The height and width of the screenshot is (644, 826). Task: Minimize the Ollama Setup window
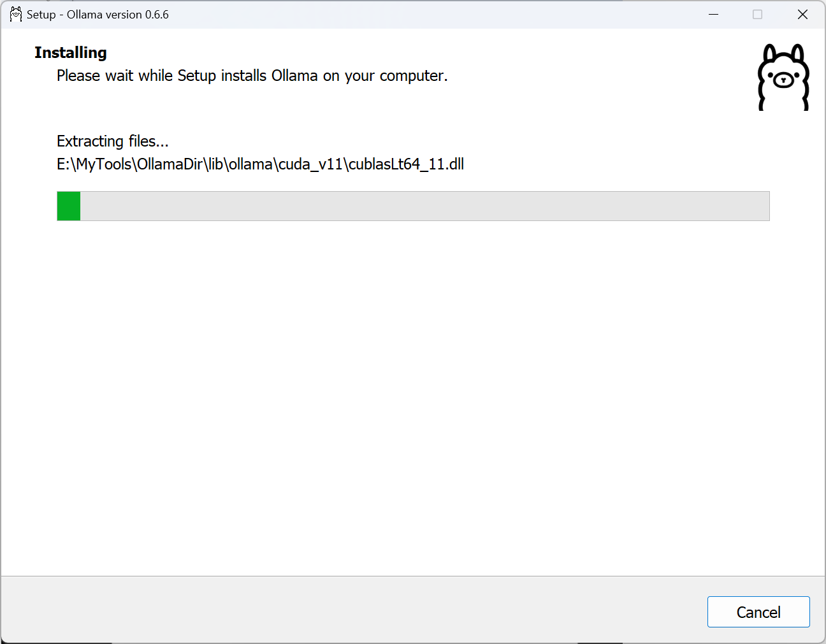(713, 14)
